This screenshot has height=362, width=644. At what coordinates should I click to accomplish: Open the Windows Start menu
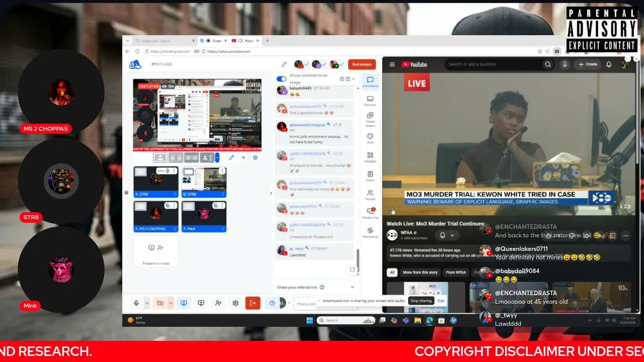(x=309, y=320)
